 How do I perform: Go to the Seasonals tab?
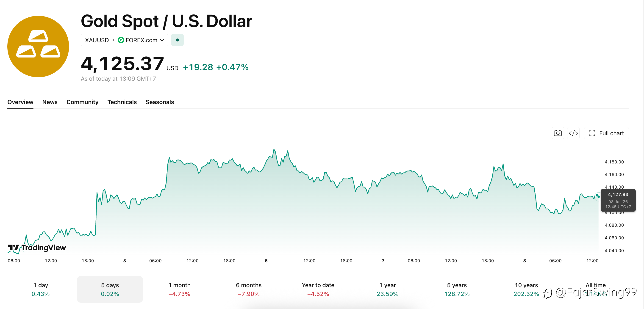pyautogui.click(x=160, y=102)
